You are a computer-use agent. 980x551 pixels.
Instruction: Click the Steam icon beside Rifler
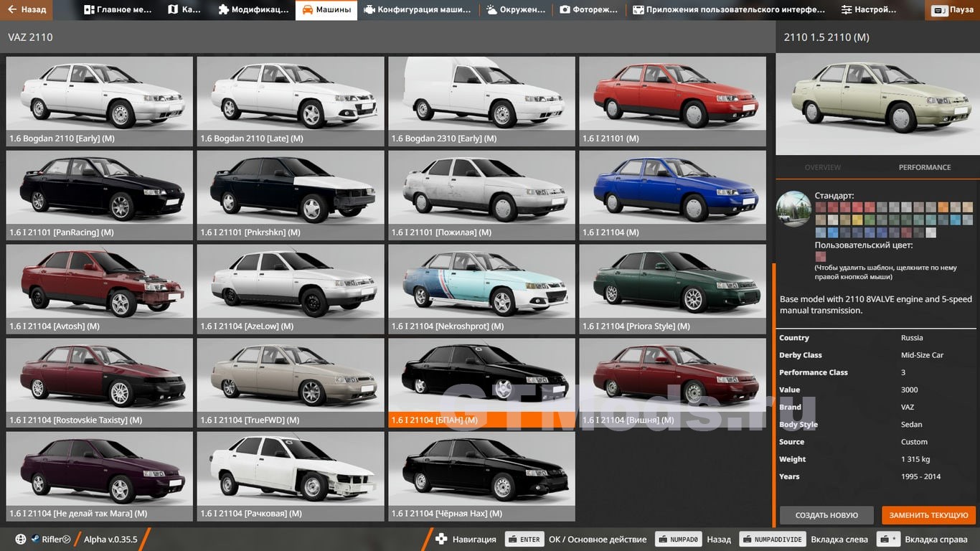(34, 540)
